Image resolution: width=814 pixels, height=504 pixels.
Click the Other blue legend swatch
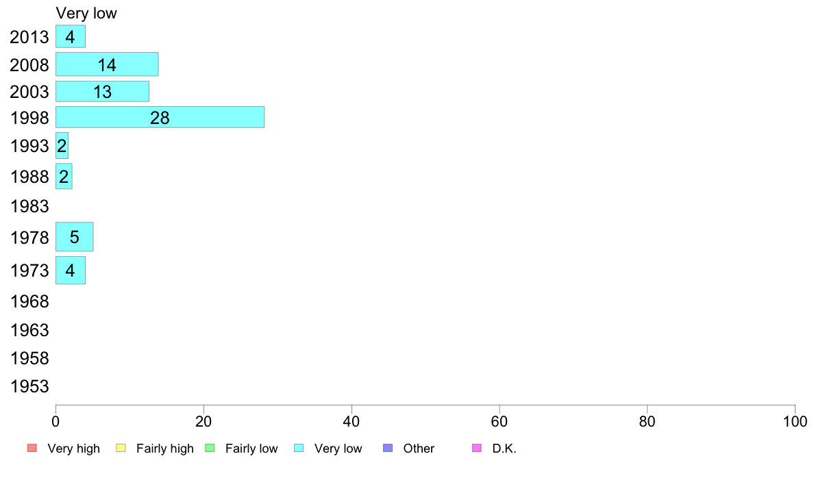click(388, 448)
